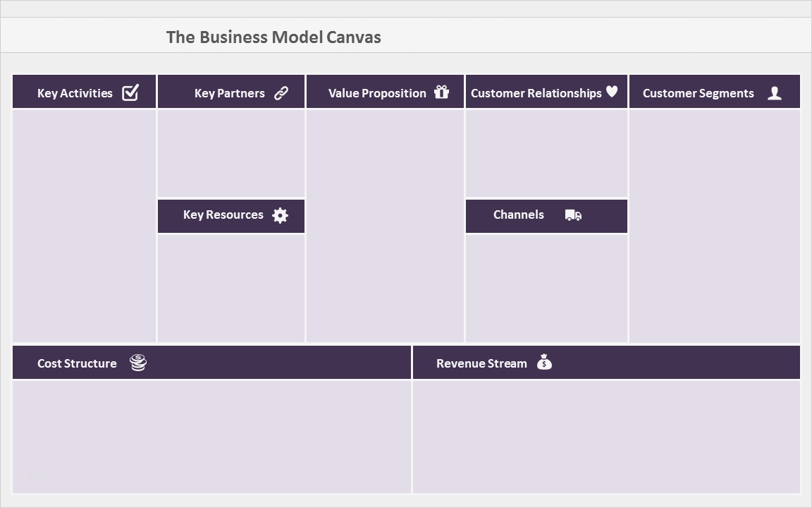Click the Customer Segments person icon
Image resolution: width=812 pixels, height=508 pixels.
tap(775, 93)
